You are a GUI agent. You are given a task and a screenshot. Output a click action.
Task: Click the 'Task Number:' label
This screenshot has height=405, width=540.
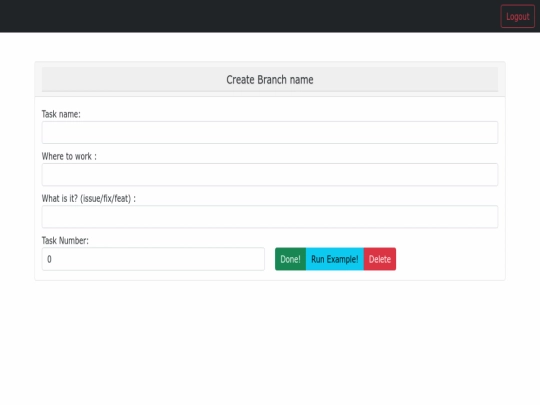pyautogui.click(x=65, y=240)
